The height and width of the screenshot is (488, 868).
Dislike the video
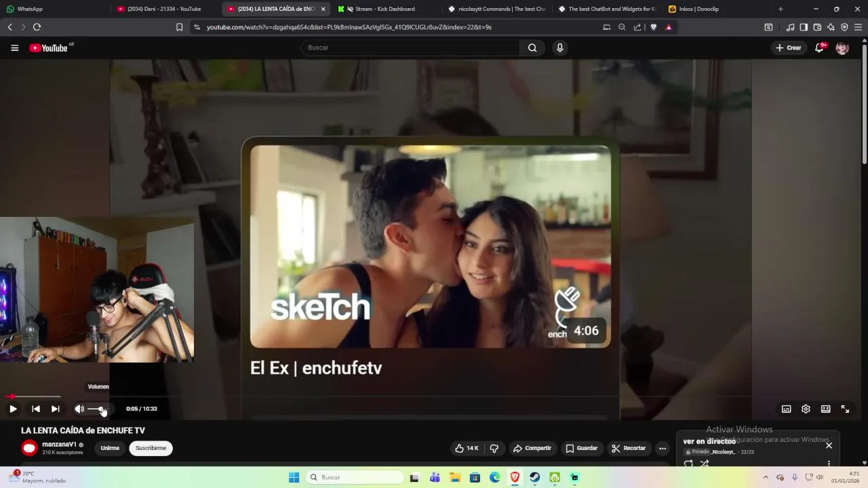(494, 448)
